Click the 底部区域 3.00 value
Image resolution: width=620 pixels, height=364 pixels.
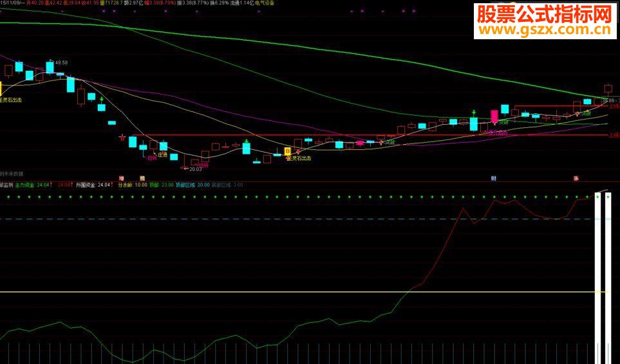(227, 185)
